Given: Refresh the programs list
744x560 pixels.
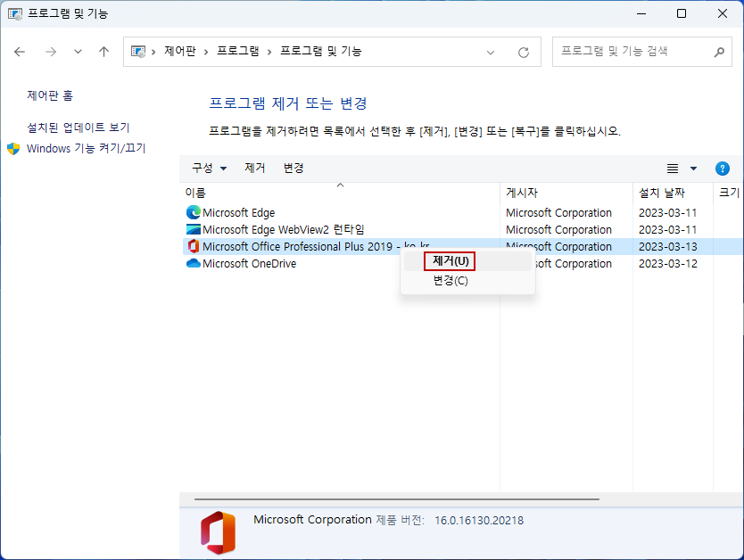Looking at the screenshot, I should pos(524,52).
